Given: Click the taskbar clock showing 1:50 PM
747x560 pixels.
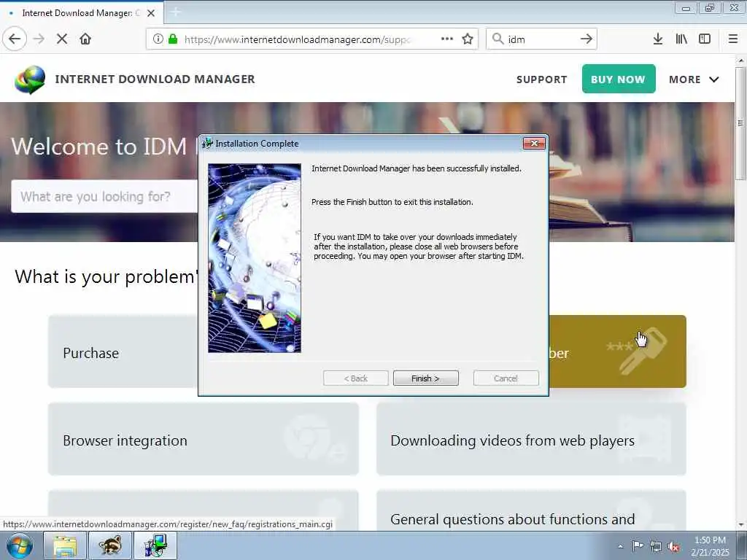Looking at the screenshot, I should pos(710,546).
